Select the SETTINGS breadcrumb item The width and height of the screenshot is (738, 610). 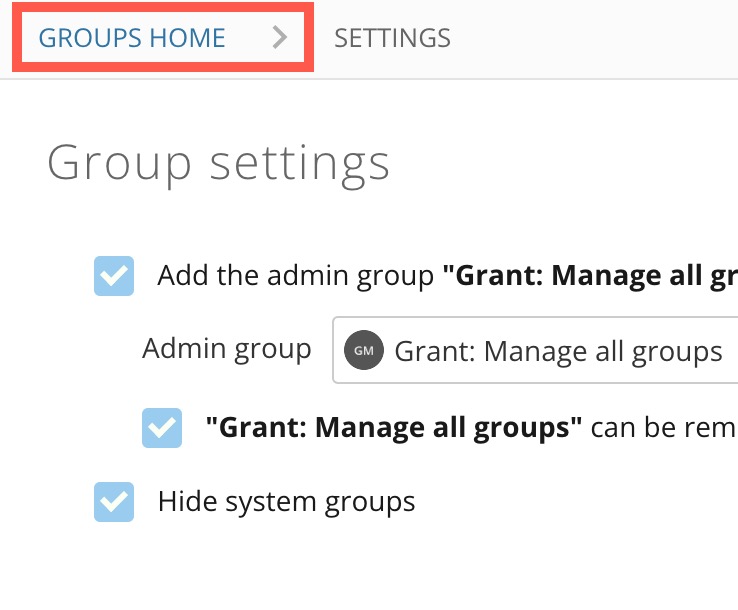coord(392,38)
